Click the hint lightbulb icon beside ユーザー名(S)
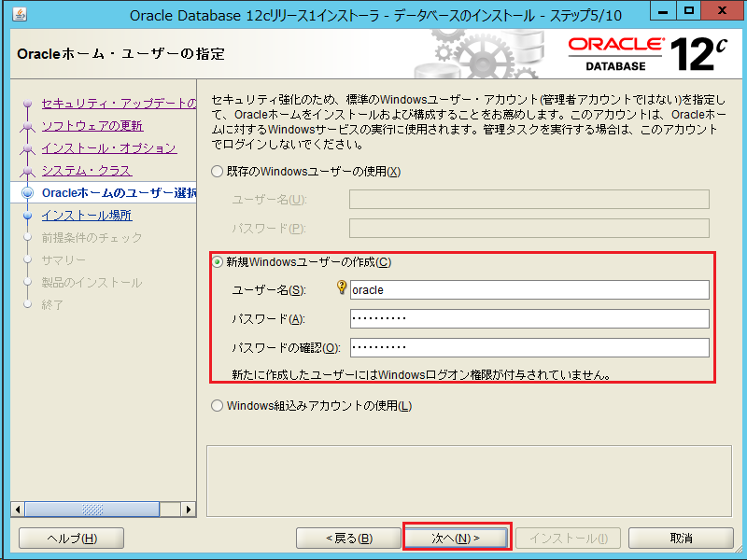The image size is (747, 560). [x=342, y=287]
